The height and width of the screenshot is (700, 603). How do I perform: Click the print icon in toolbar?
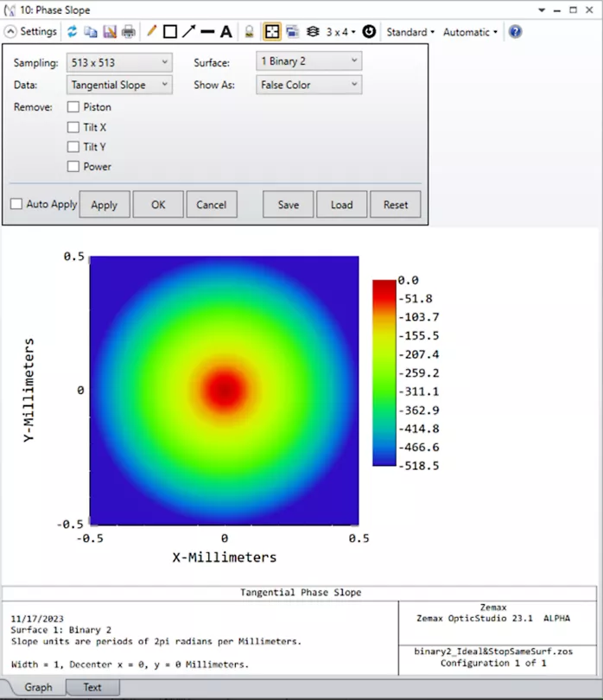[x=129, y=32]
